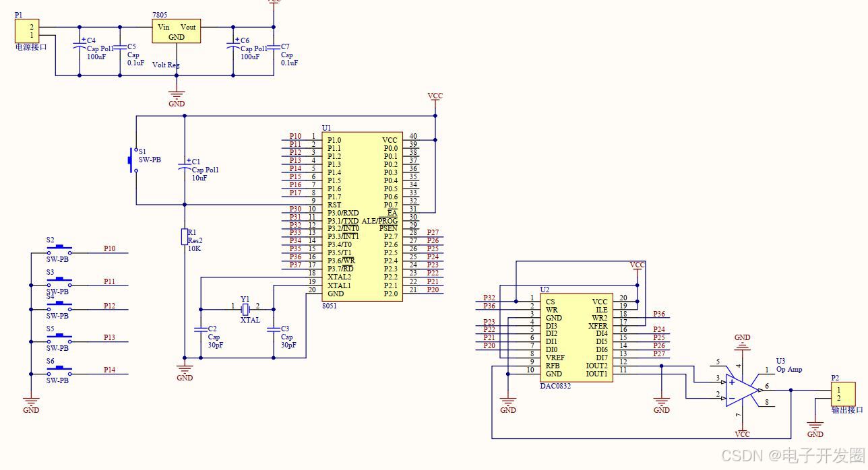Click the 'XTAL2' pin label on U1

(x=339, y=277)
